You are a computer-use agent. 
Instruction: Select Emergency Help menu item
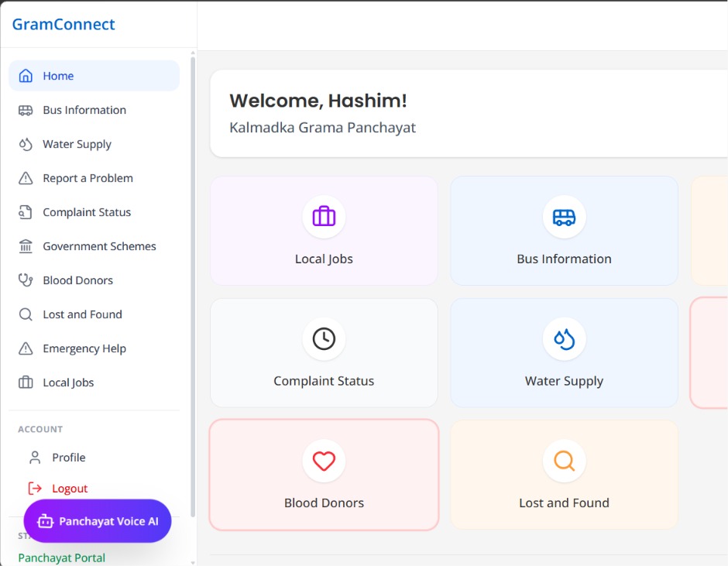(x=94, y=348)
